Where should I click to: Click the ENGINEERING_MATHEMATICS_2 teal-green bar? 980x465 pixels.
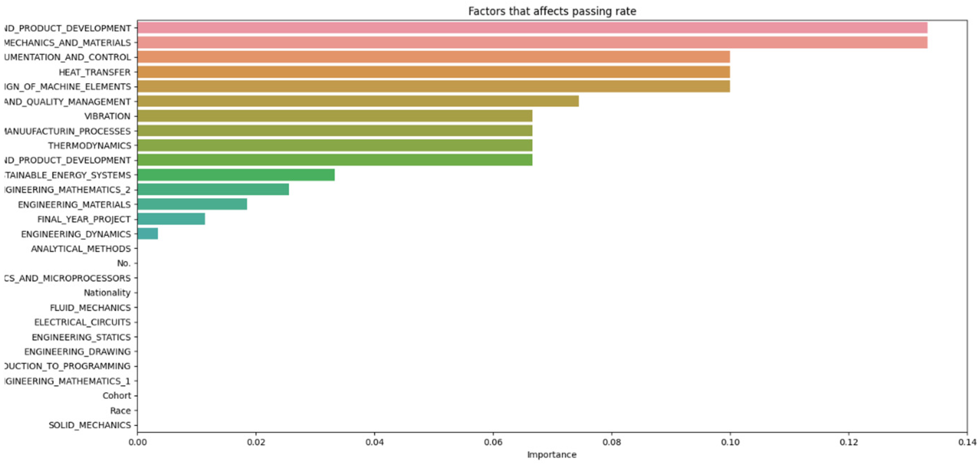coord(213,189)
